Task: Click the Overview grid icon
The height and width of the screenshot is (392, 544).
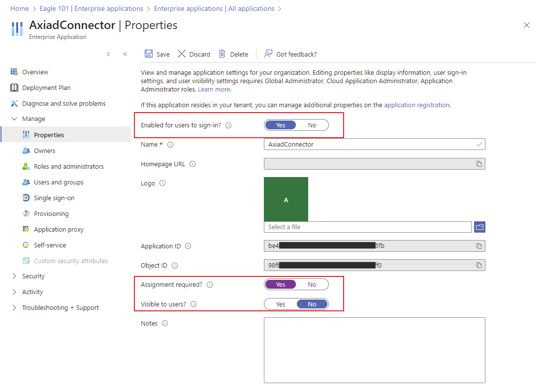Action: (x=14, y=72)
